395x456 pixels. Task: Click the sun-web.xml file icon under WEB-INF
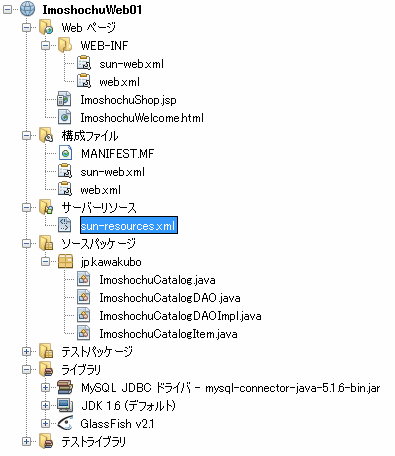pos(84,63)
